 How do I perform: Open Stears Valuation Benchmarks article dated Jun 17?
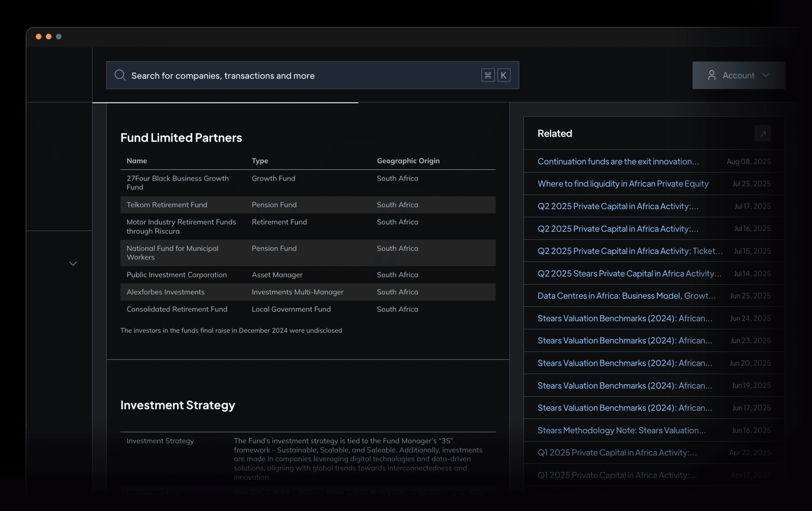click(625, 408)
